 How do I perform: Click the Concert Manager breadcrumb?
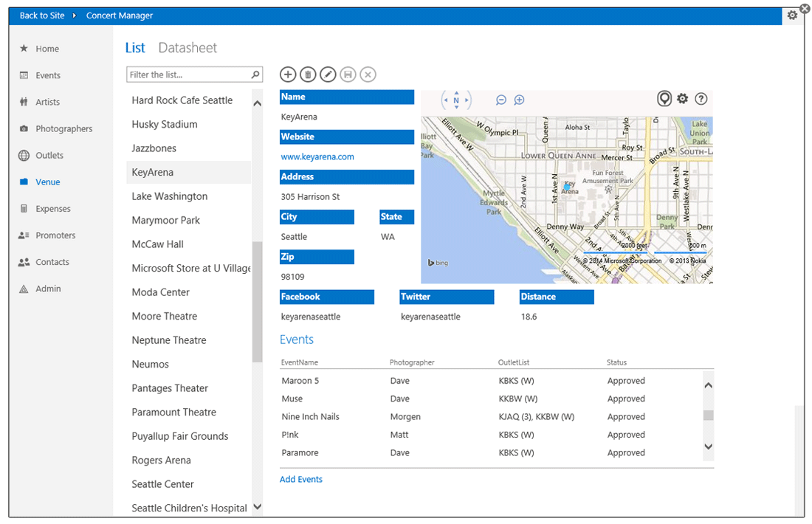tap(120, 15)
